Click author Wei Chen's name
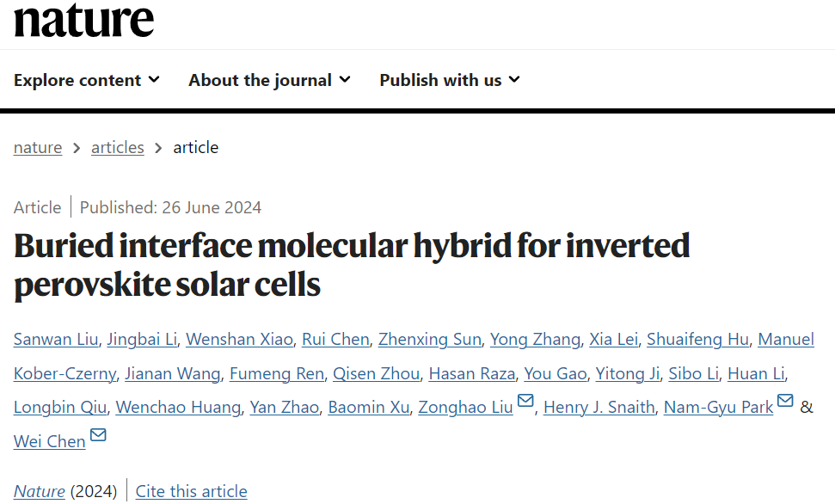The image size is (835, 504). coord(50,441)
